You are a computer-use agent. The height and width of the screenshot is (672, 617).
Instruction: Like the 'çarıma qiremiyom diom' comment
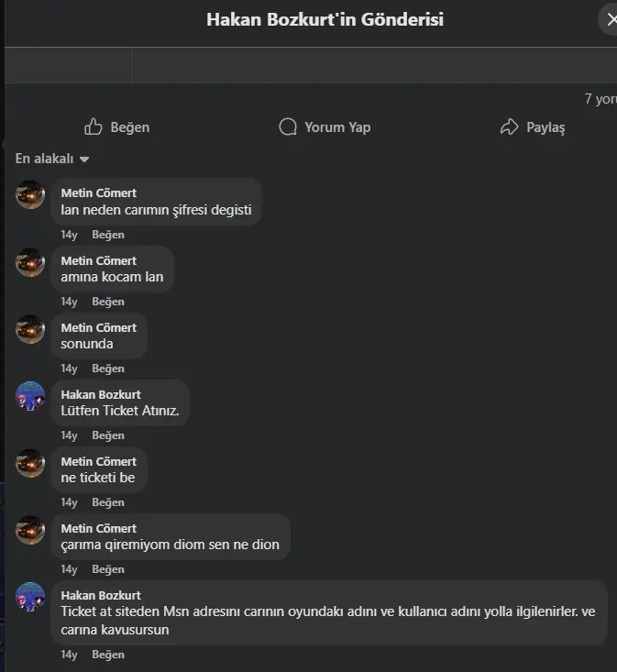[107, 569]
